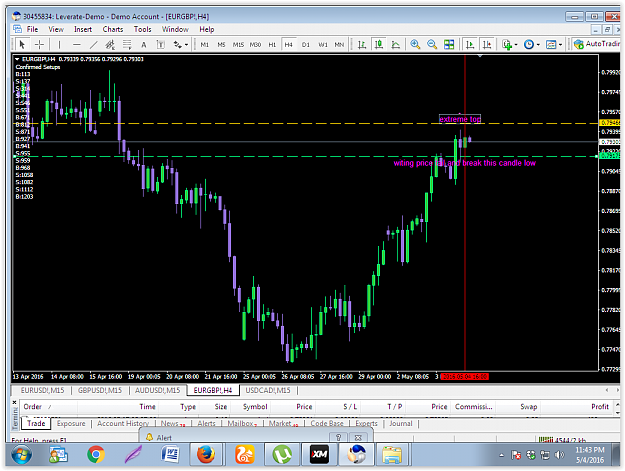Switch to AUDUSD!,M15 chart tab
The width and height of the screenshot is (625, 471).
tap(157, 390)
